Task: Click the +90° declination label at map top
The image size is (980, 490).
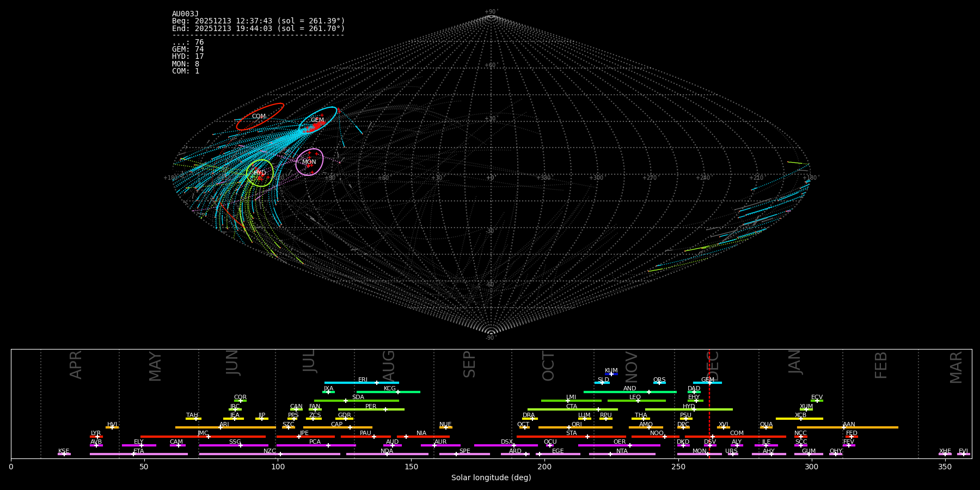Action: click(491, 12)
